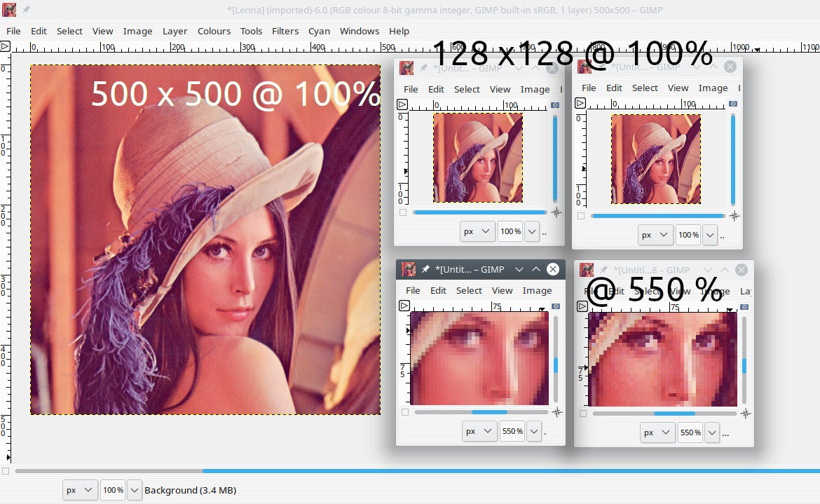
Task: Click navigation cross icon in Untitl...8 window
Action: [746, 414]
